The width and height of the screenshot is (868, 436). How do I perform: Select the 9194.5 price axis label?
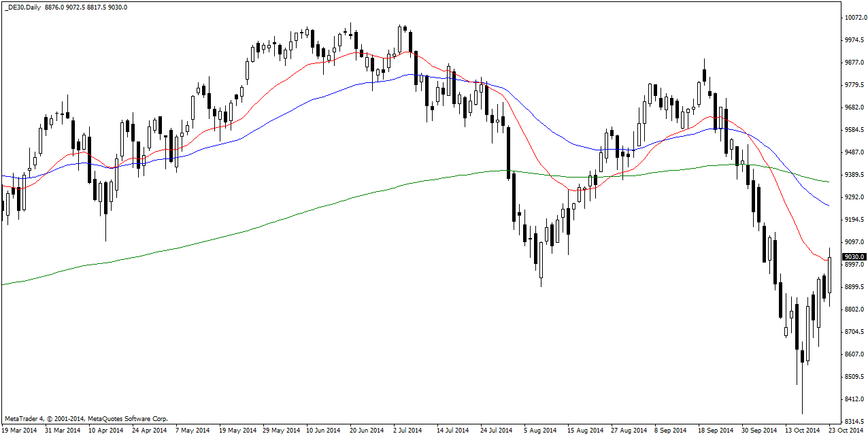point(854,220)
